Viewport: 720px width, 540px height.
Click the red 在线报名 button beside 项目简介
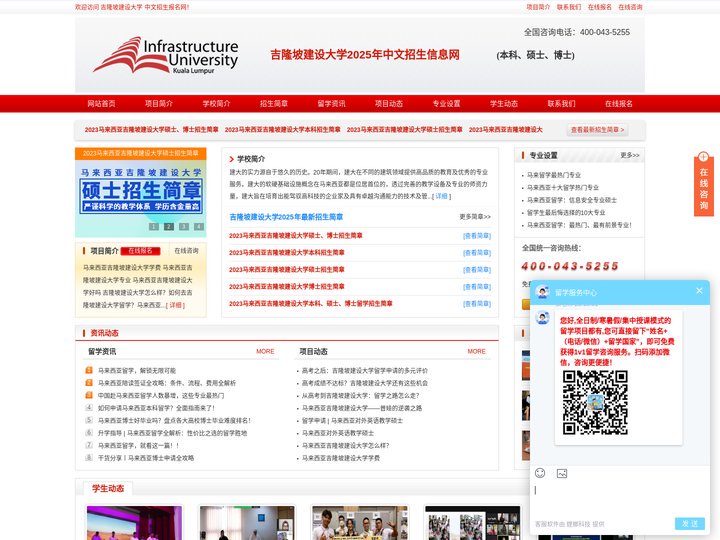[x=140, y=251]
